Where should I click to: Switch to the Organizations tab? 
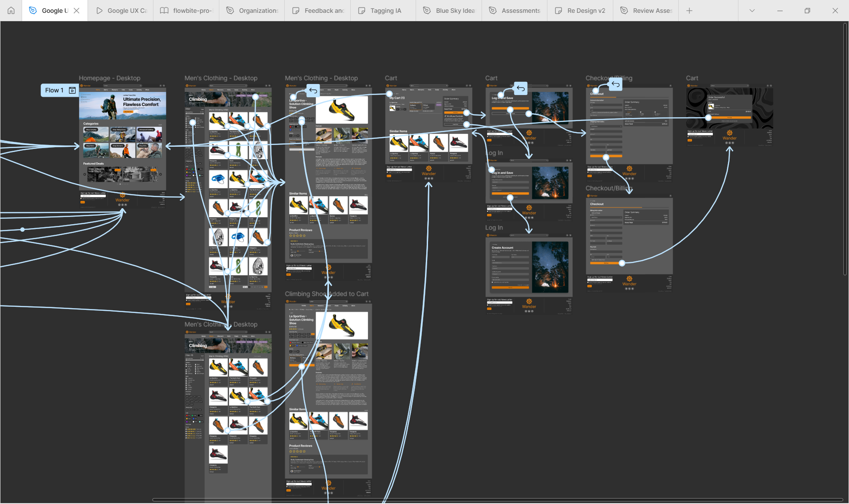click(x=252, y=11)
